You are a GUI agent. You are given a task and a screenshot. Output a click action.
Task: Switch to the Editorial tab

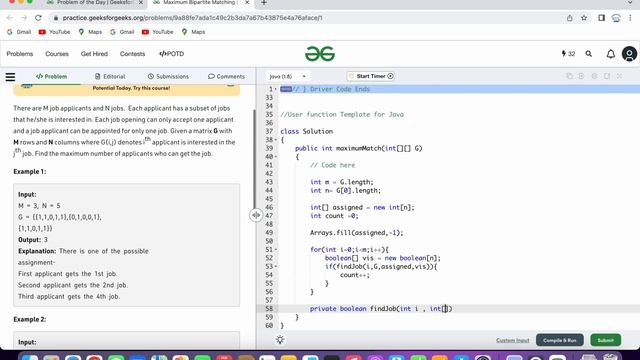[110, 76]
